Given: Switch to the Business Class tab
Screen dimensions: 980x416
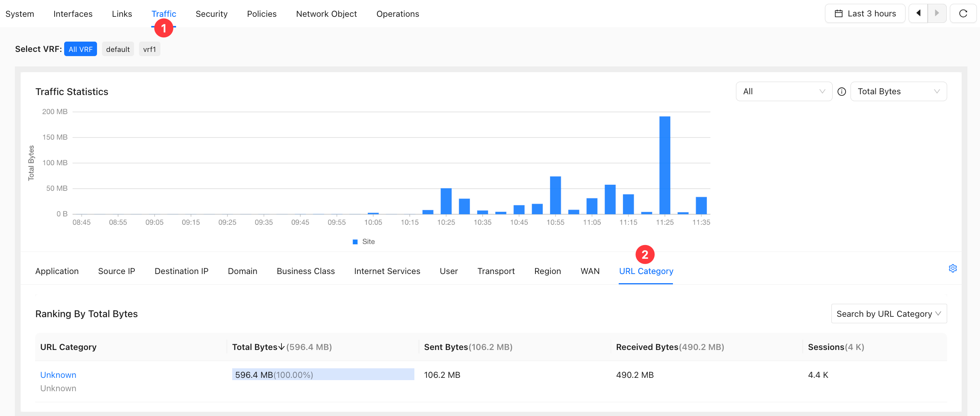Looking at the screenshot, I should (x=306, y=271).
